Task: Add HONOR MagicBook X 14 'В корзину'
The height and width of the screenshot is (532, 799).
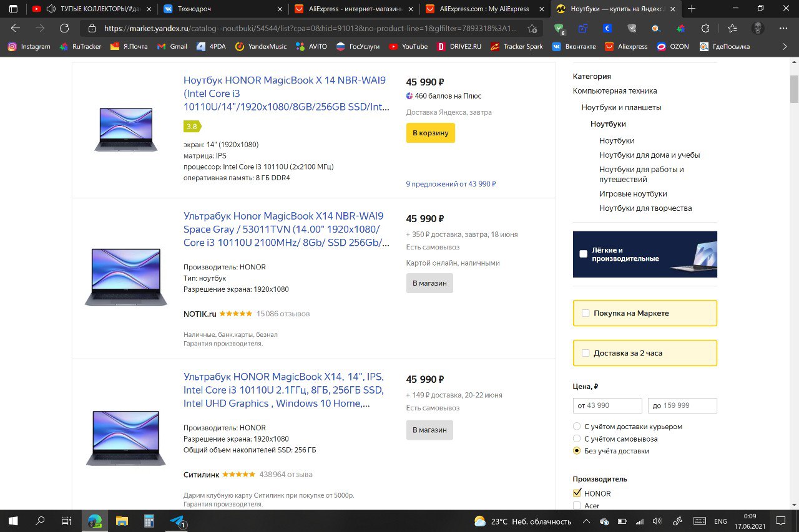Action: [431, 133]
